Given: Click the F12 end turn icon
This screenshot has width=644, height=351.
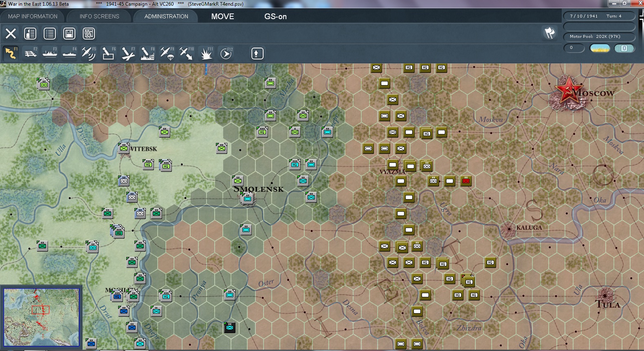Looking at the screenshot, I should click(x=226, y=53).
